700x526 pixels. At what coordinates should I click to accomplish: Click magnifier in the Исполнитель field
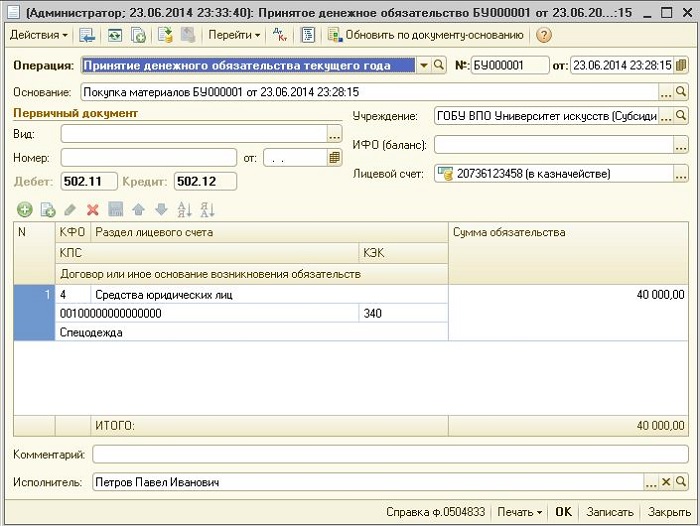[680, 482]
